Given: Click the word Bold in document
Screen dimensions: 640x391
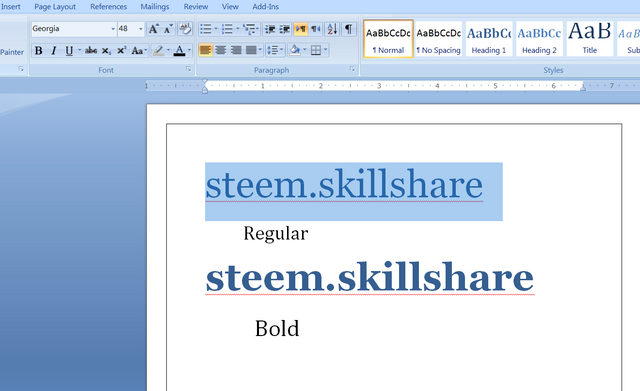Looking at the screenshot, I should [277, 328].
